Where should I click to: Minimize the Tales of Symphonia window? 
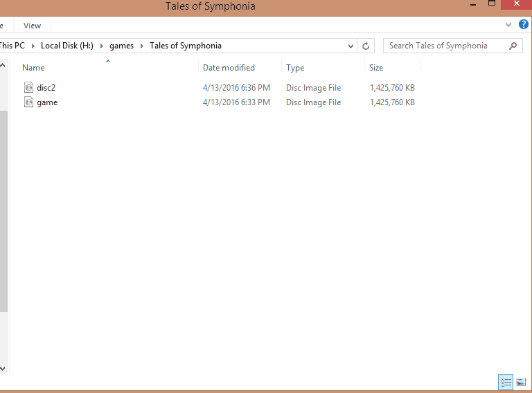(x=473, y=4)
